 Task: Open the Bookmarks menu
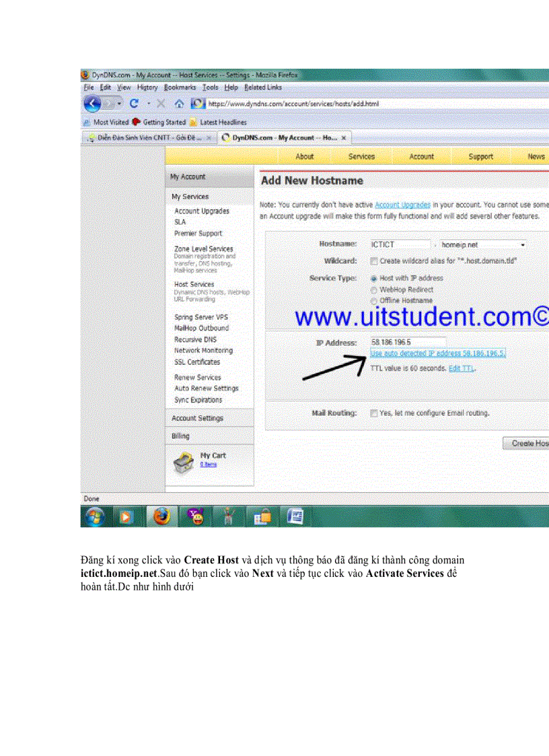coord(180,88)
